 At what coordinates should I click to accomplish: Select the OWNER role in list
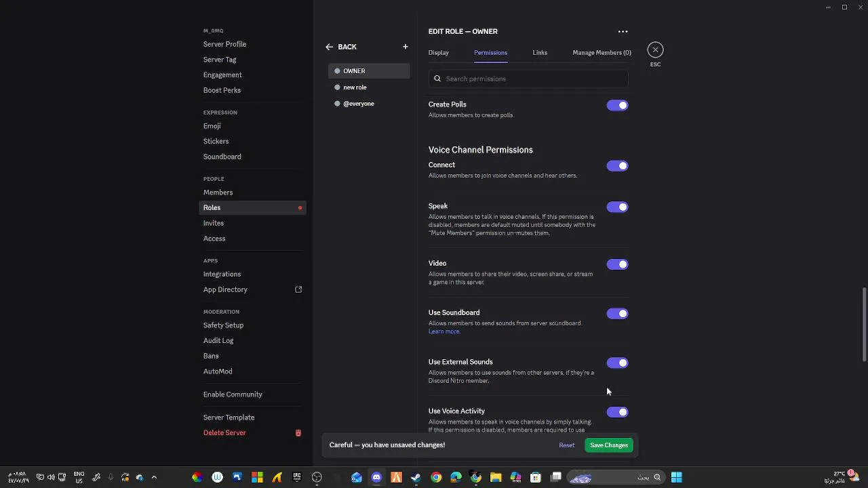pyautogui.click(x=369, y=70)
